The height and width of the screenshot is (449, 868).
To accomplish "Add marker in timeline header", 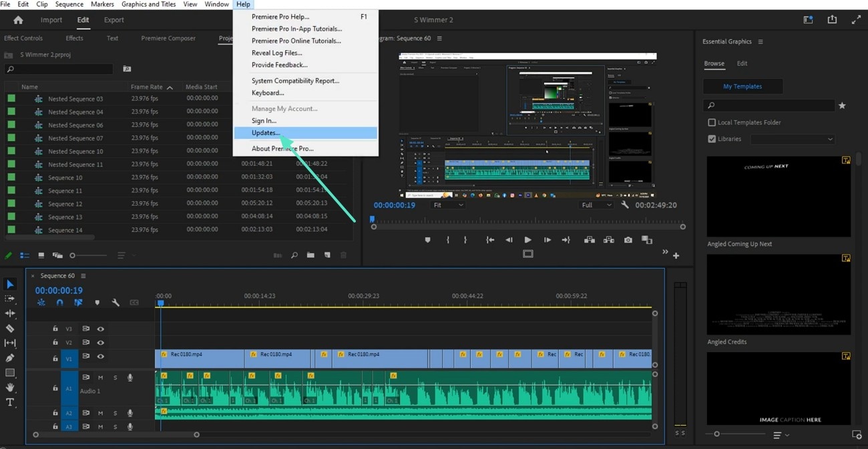I will click(x=97, y=303).
